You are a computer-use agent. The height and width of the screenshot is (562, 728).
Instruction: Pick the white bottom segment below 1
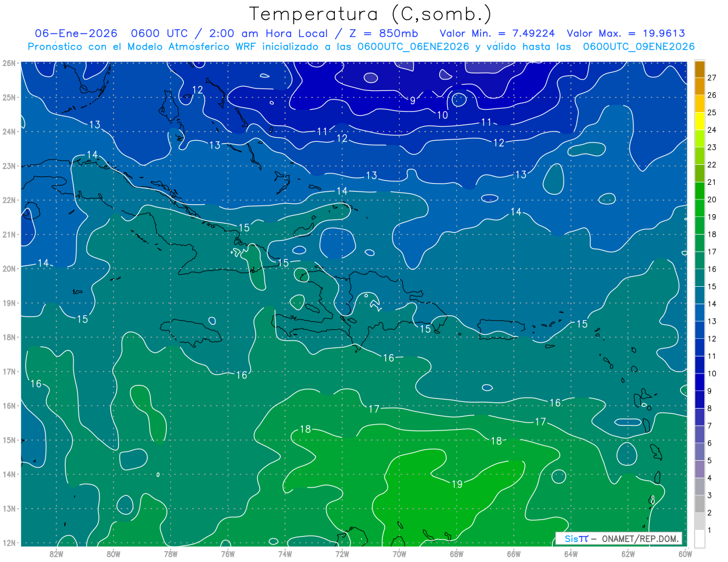point(699,538)
